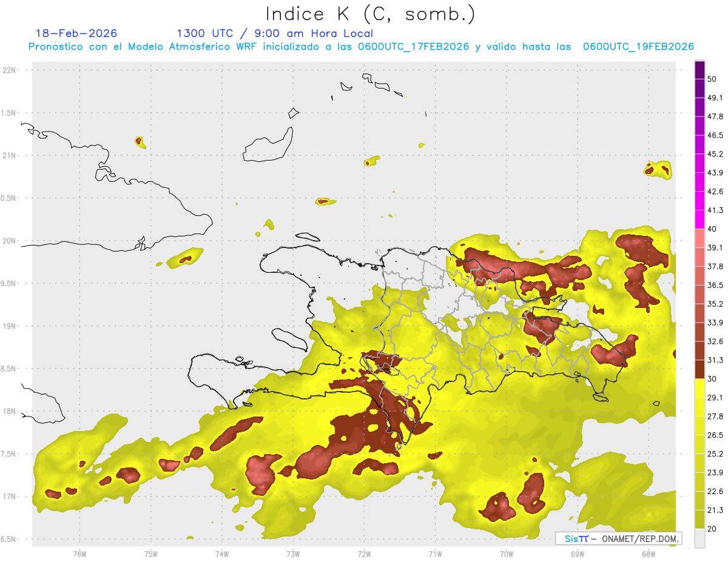Click the '33.9' colorbar label
The height and width of the screenshot is (562, 728).
pyautogui.click(x=715, y=323)
